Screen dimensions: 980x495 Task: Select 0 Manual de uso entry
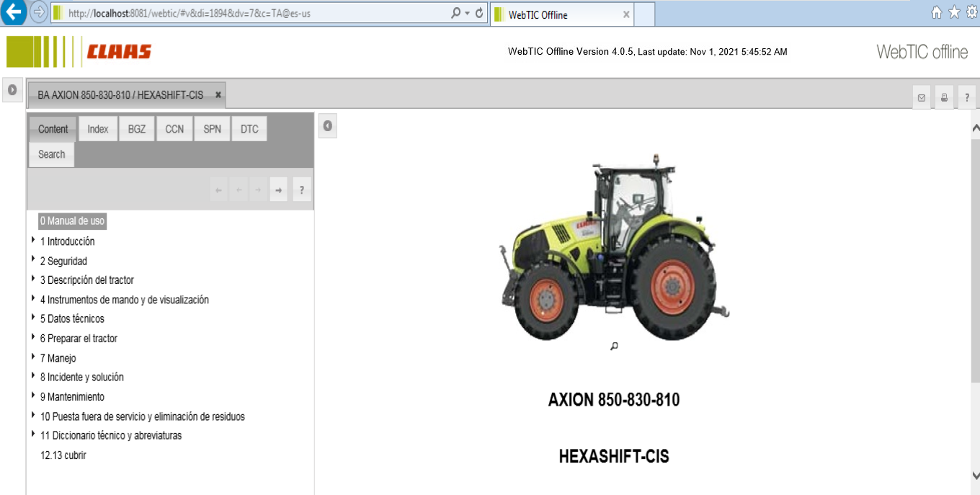[73, 221]
